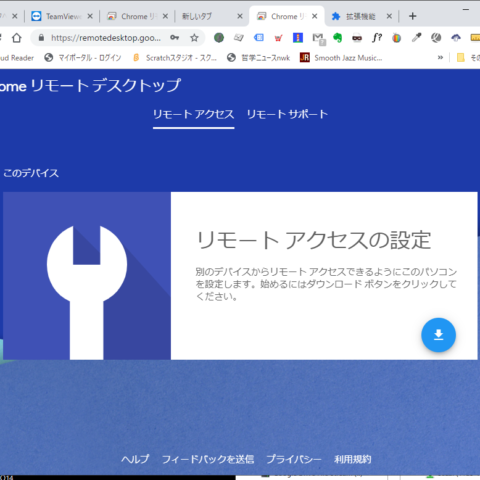Close the 拡張機能 browser tab
Screen dimensions: 480x480
(x=389, y=16)
